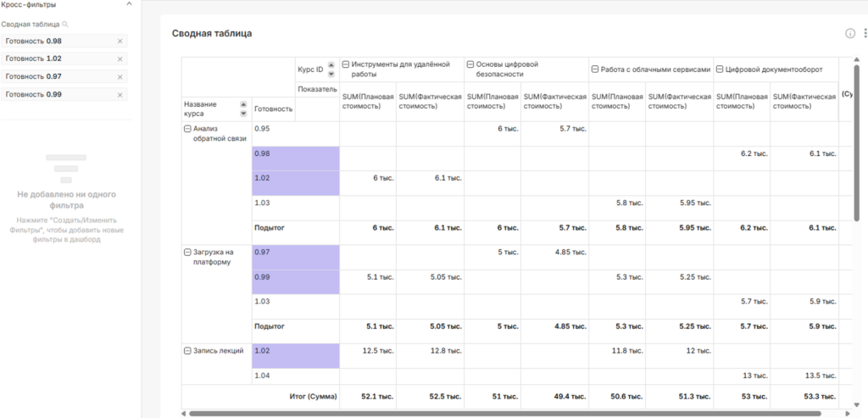Select the highlighted 0.98 readiness cell

296,159
